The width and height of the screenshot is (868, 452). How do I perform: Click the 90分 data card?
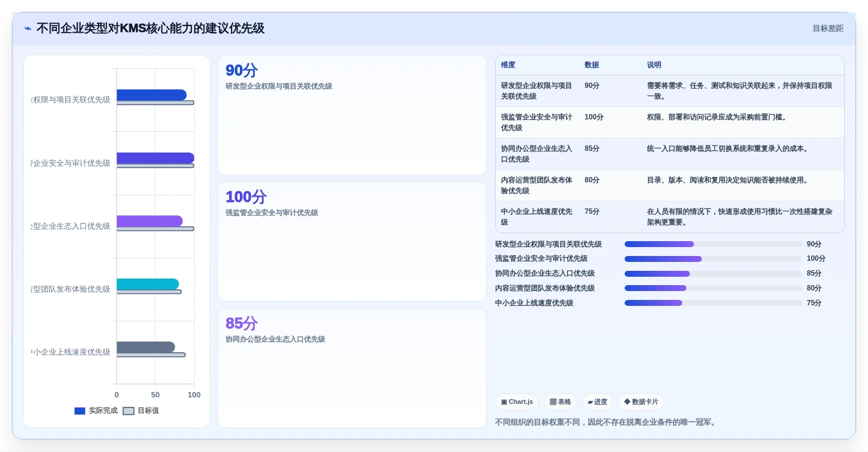(352, 115)
